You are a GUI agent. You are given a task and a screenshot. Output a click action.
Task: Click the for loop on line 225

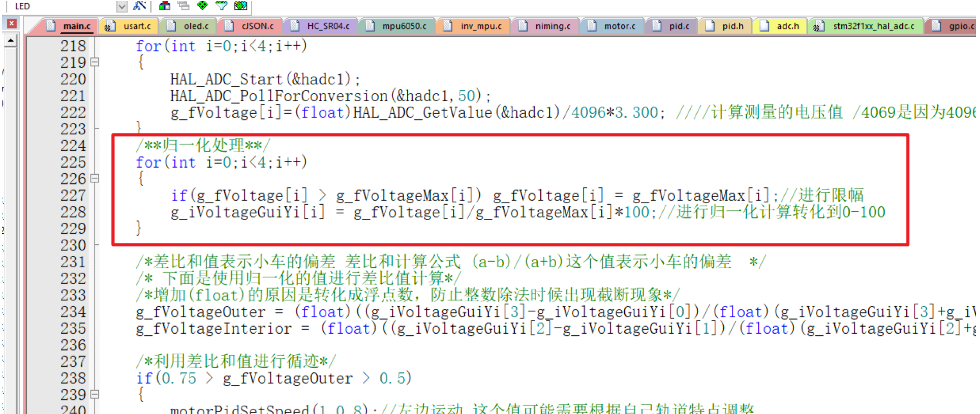(222, 163)
